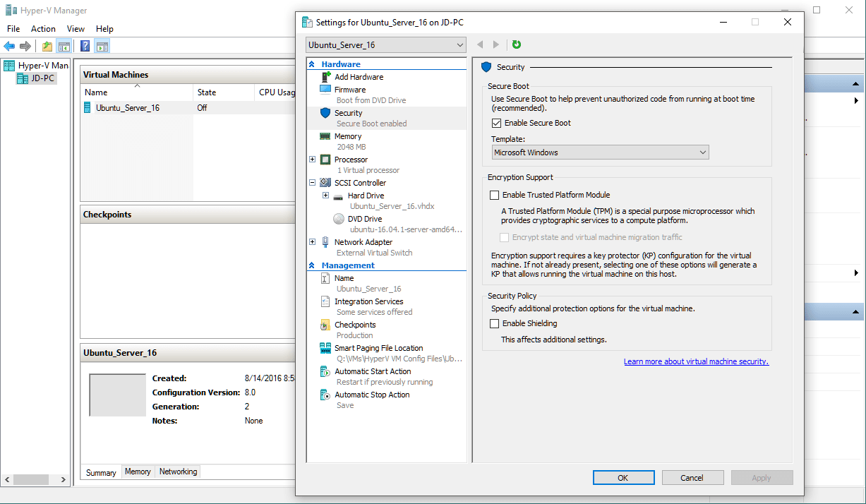Click Encrypt state and migration traffic checkbox

[x=505, y=237]
